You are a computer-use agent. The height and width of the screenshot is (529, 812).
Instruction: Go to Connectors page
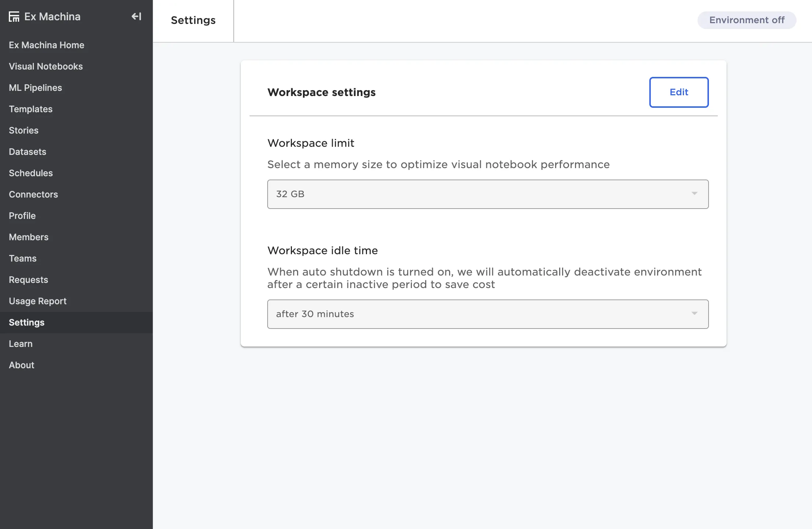point(33,194)
